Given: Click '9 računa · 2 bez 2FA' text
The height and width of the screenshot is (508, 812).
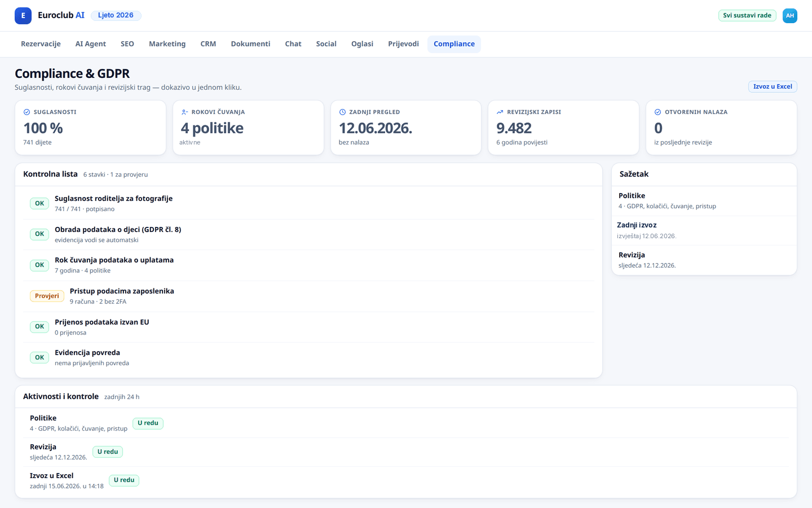Looking at the screenshot, I should [98, 302].
